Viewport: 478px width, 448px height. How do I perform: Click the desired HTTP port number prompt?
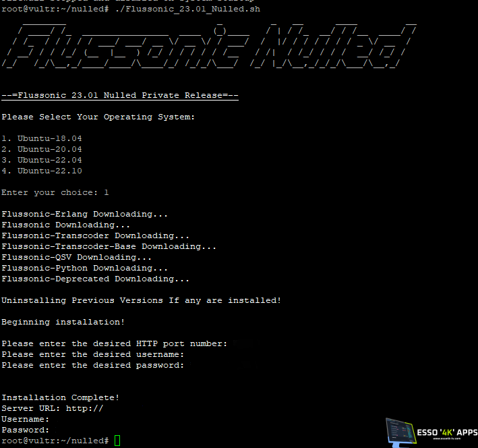point(114,343)
